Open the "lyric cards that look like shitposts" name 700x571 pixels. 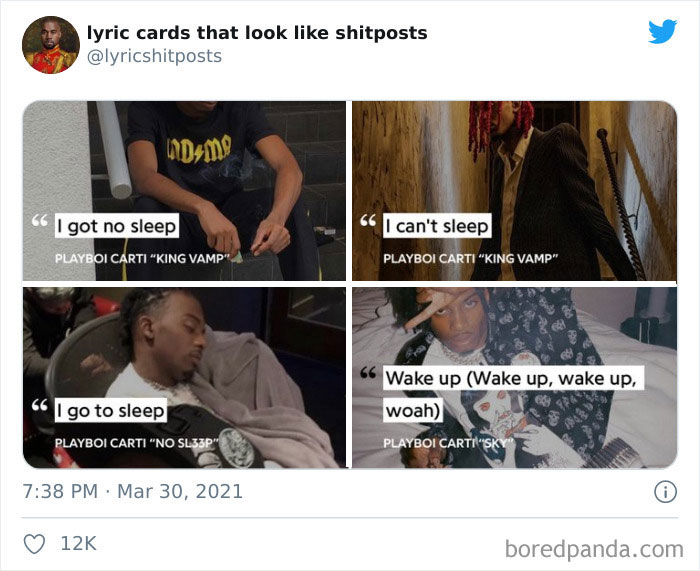257,33
